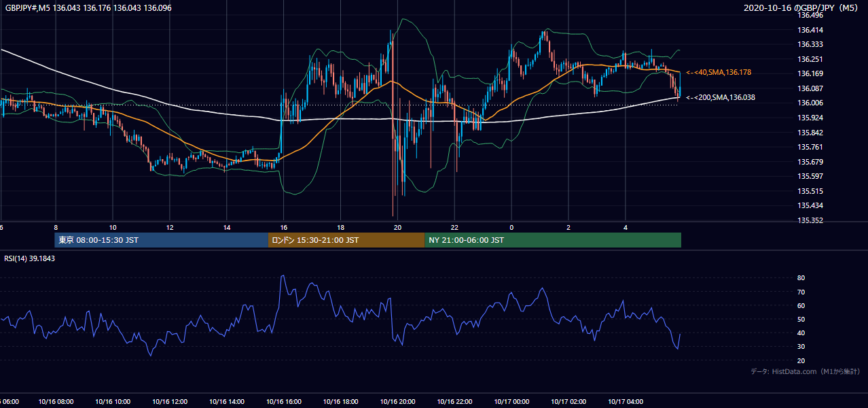Screen dimensions: 868x408
Task: Click hour tick 12 below the price chart
Action: tap(170, 228)
